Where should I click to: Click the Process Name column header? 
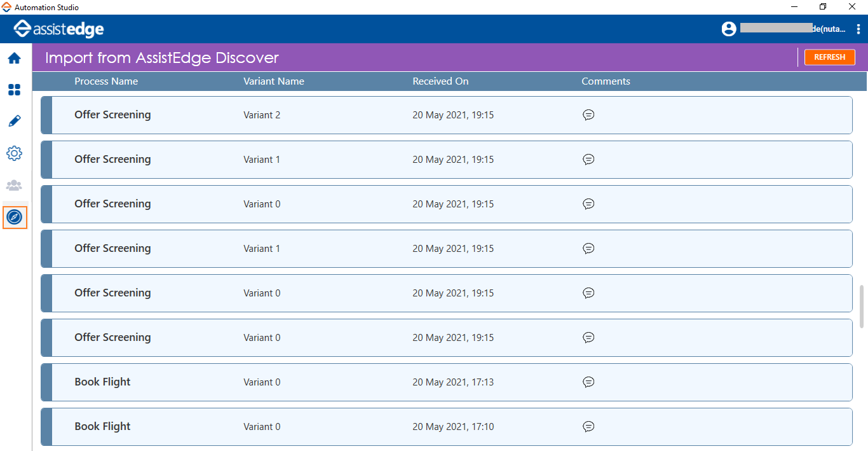(106, 81)
